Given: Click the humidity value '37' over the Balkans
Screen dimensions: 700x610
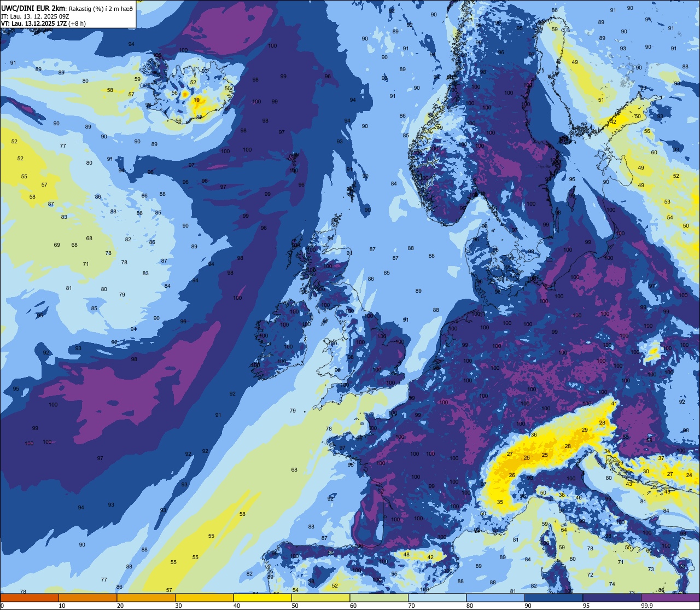Looking at the screenshot, I should click(x=661, y=458).
